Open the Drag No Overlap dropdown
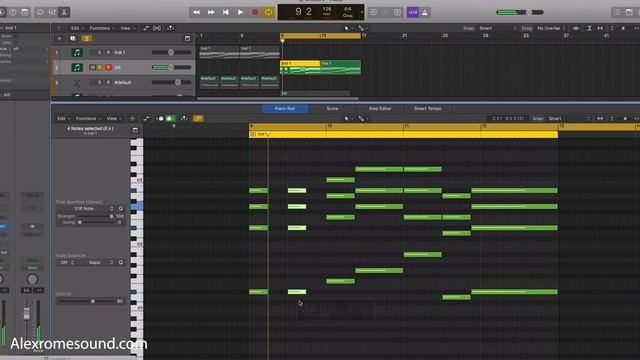 click(551, 28)
